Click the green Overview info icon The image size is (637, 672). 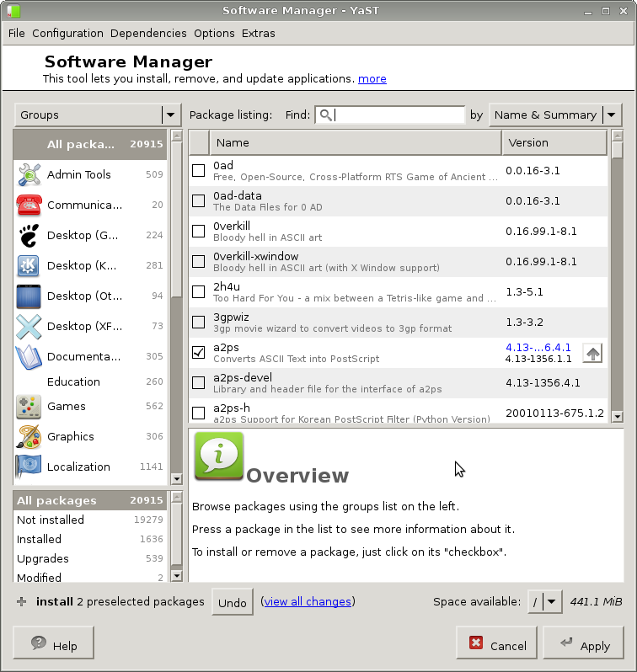(219, 456)
